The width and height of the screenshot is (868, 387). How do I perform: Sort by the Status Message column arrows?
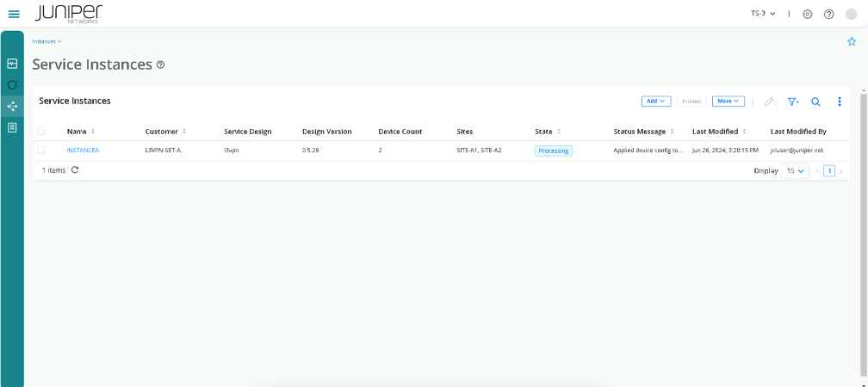point(672,132)
